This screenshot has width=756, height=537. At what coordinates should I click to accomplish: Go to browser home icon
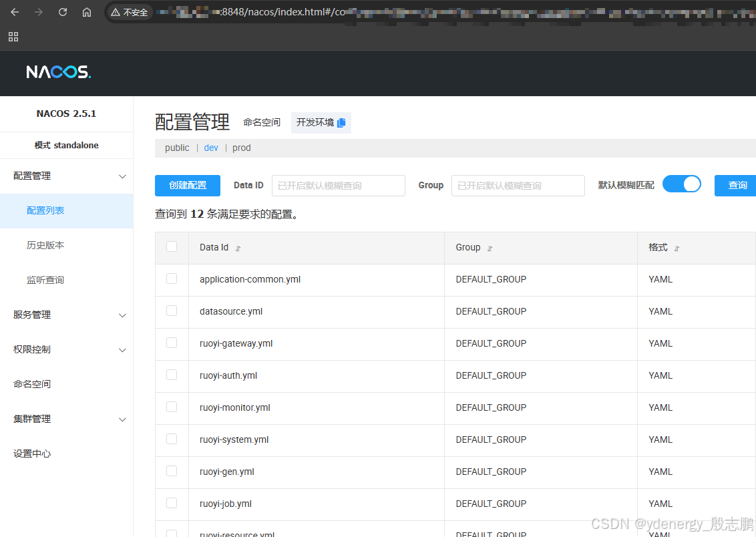[87, 12]
